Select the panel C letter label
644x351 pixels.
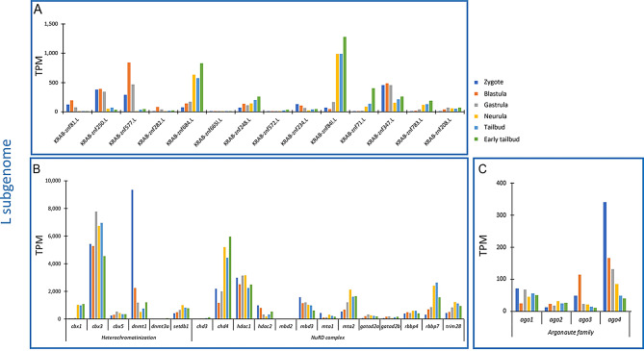pos(482,168)
